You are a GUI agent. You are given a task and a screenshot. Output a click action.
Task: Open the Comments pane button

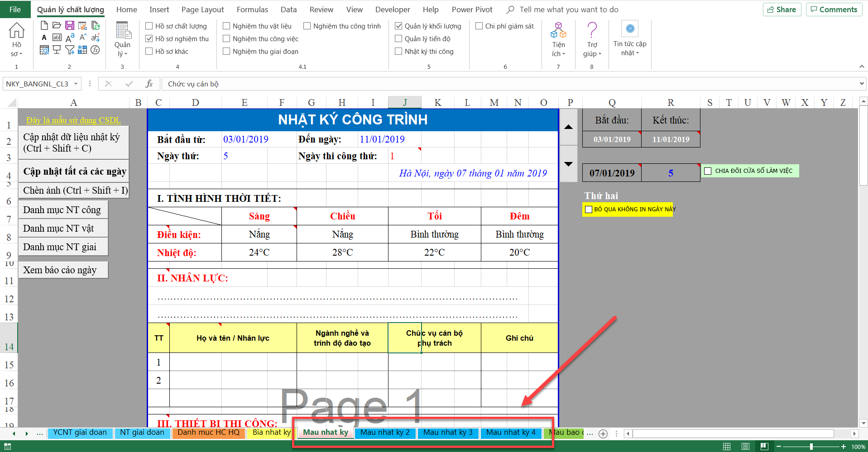(x=834, y=10)
